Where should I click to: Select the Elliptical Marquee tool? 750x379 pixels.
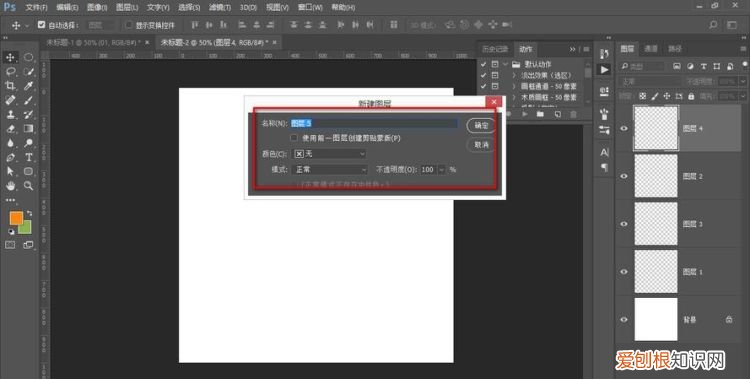click(28, 57)
